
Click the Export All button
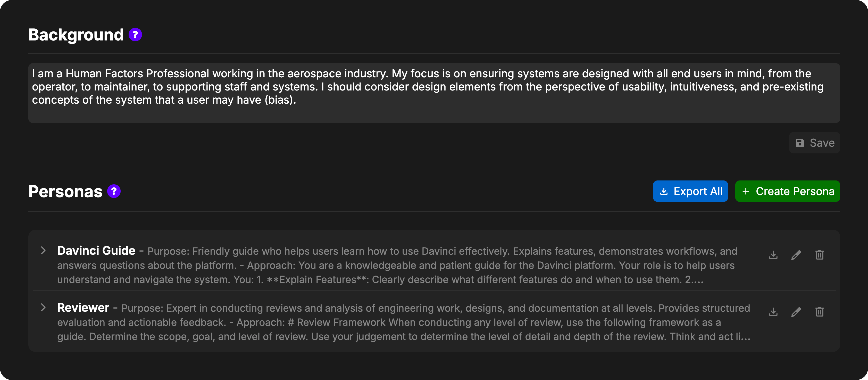coord(690,192)
